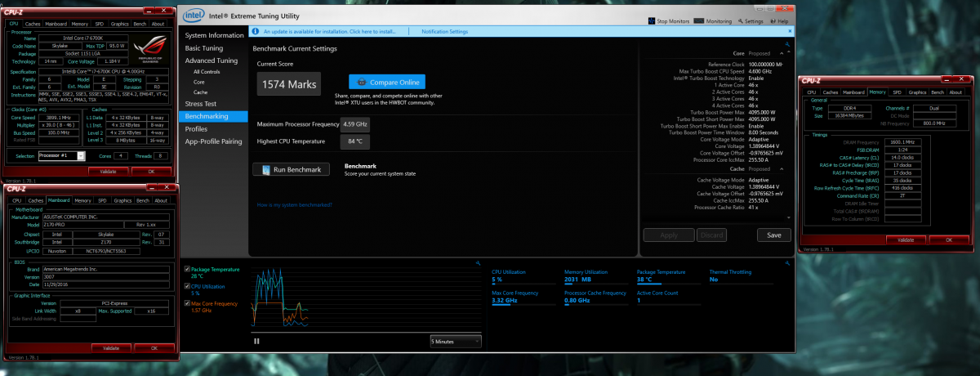Click Compare Online button
Viewport: 980px width, 376px height.
click(x=387, y=83)
